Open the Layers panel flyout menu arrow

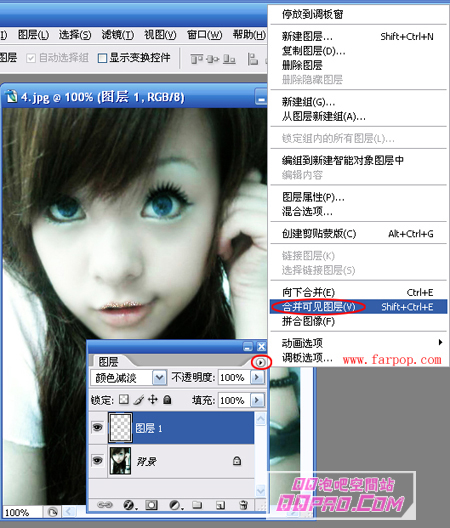click(260, 362)
